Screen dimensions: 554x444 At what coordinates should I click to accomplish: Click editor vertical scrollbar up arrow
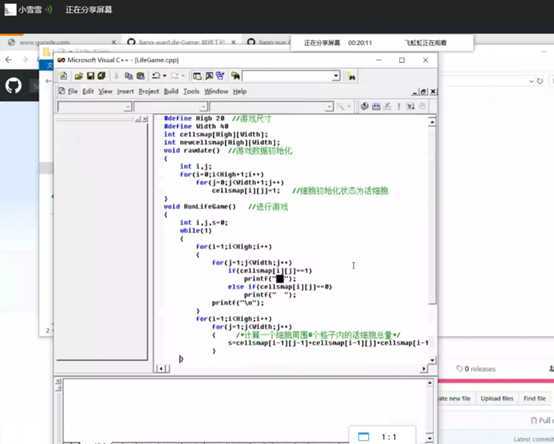coord(432,122)
